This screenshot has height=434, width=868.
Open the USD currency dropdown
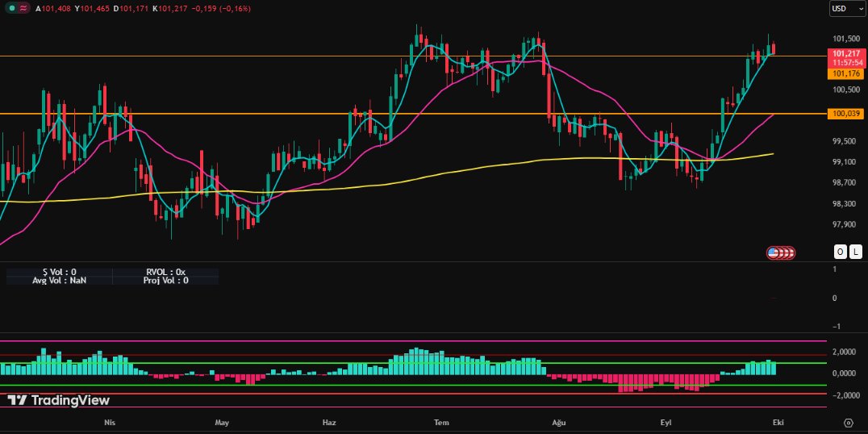click(847, 8)
